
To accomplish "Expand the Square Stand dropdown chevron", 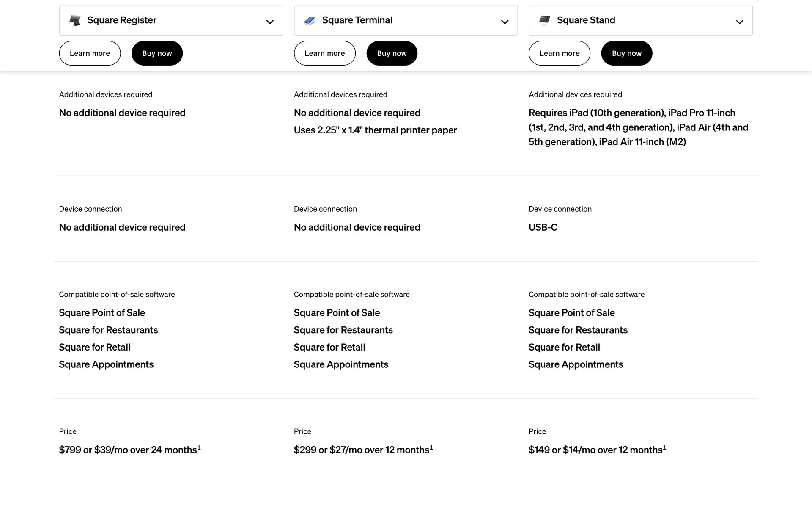I will pyautogui.click(x=739, y=22).
